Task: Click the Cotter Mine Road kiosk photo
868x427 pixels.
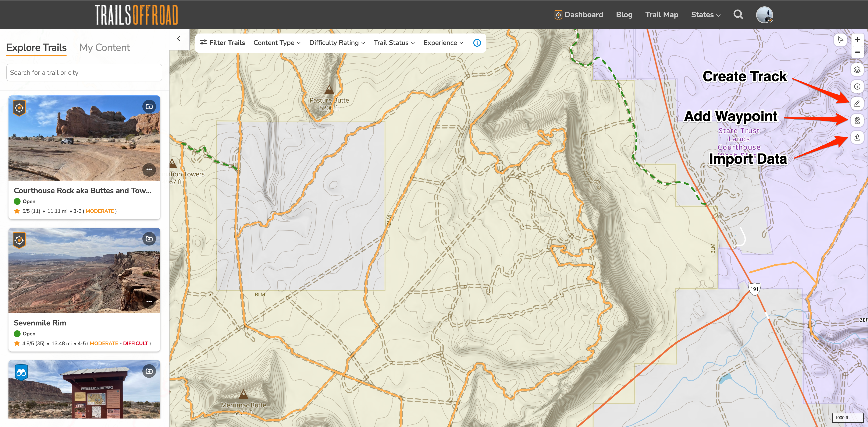Action: (84, 389)
